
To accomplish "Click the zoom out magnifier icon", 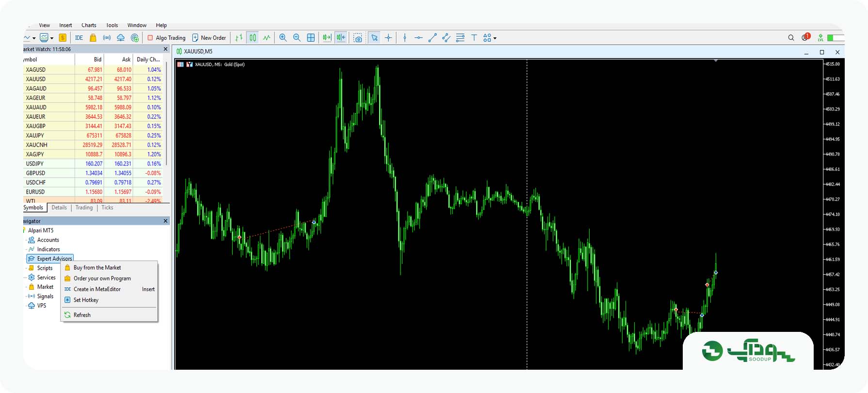I will click(x=297, y=38).
